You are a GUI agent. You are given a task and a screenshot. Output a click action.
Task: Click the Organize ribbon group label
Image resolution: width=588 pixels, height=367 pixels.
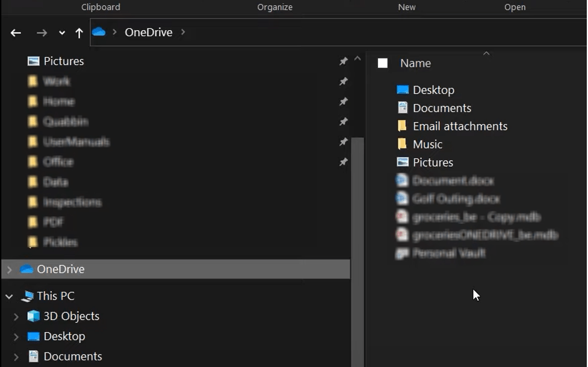(275, 7)
